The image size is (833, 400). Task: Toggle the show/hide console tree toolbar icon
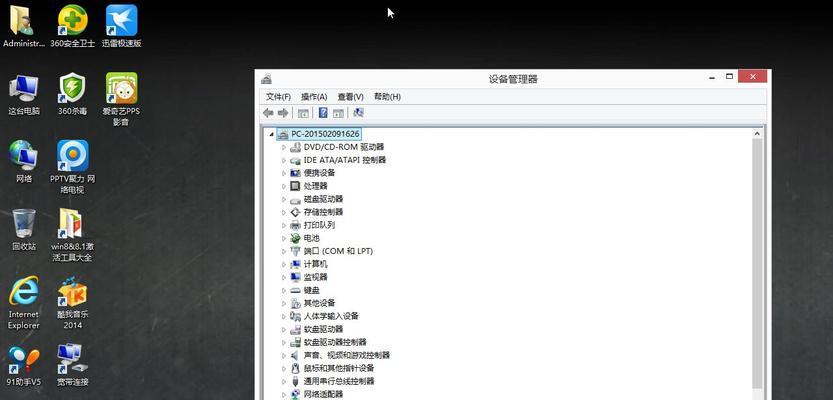pos(303,113)
